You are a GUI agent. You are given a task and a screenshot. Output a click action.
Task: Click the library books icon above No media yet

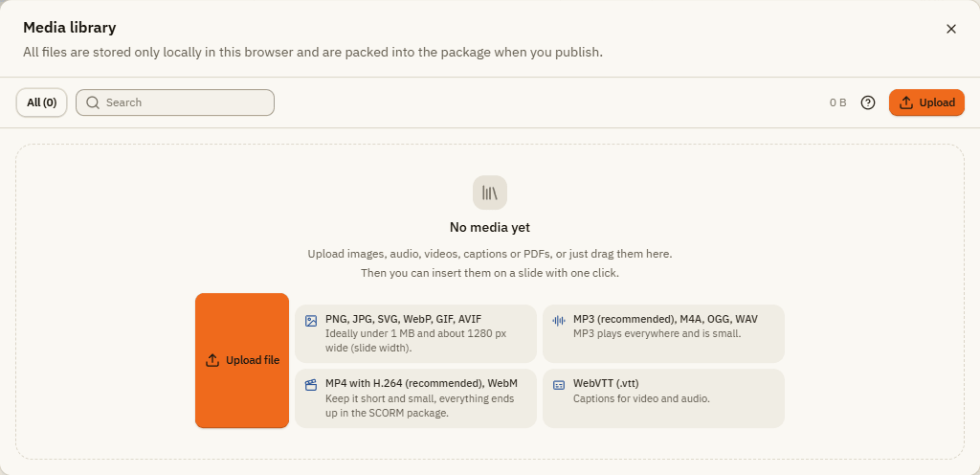coord(490,192)
